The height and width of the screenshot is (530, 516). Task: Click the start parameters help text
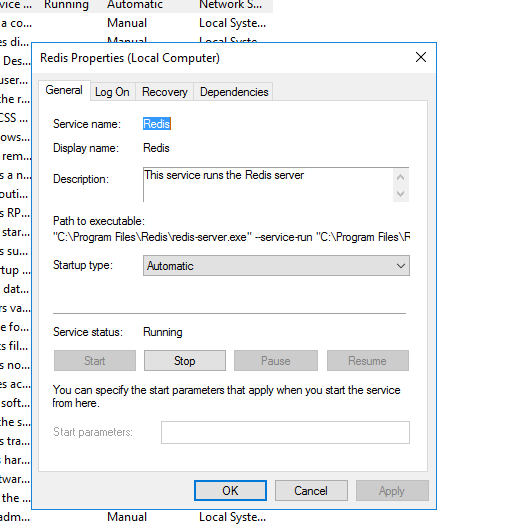(x=226, y=396)
